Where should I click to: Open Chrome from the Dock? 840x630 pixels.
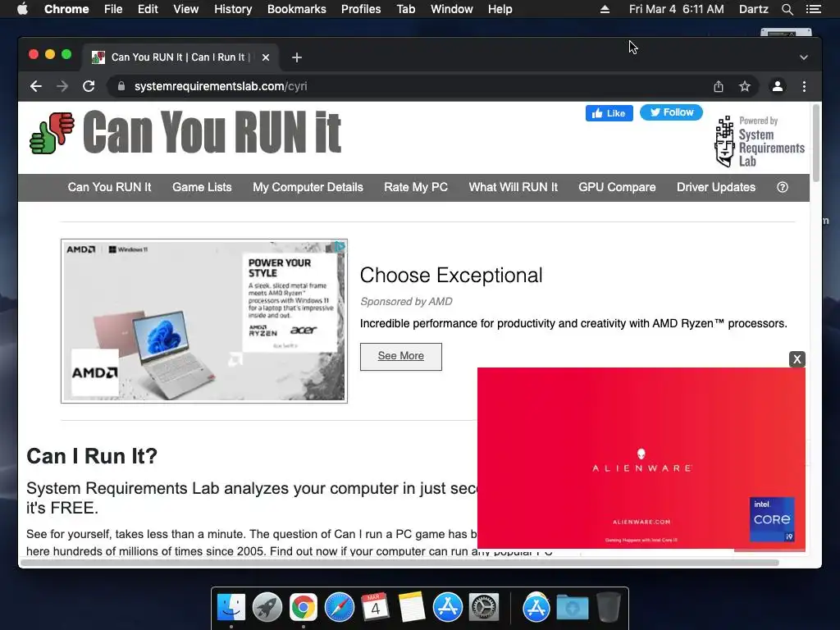304,608
